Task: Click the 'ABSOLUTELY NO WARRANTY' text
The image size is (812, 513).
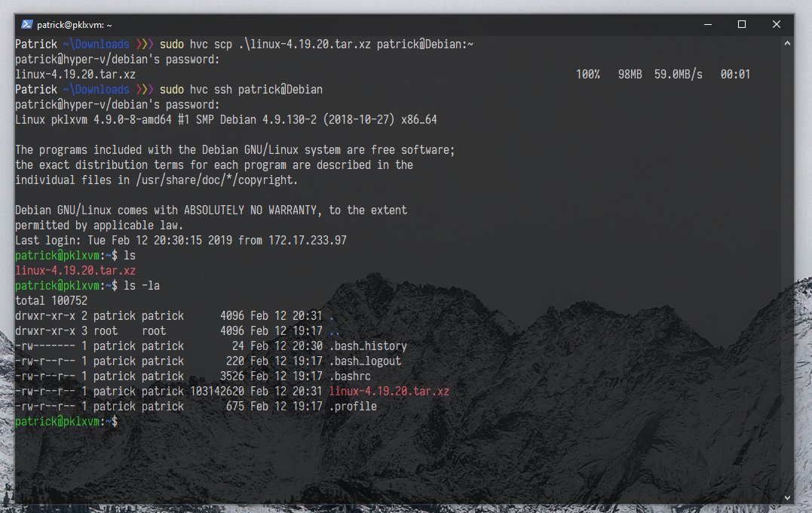Action: 250,210
